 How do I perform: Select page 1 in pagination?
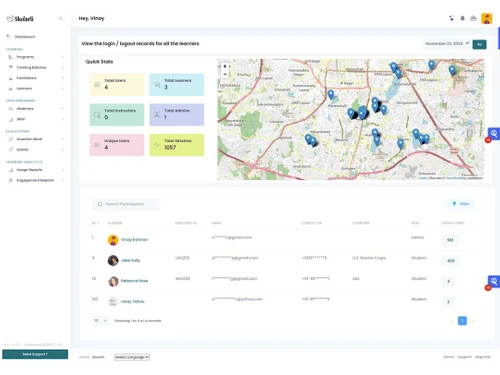(x=462, y=321)
